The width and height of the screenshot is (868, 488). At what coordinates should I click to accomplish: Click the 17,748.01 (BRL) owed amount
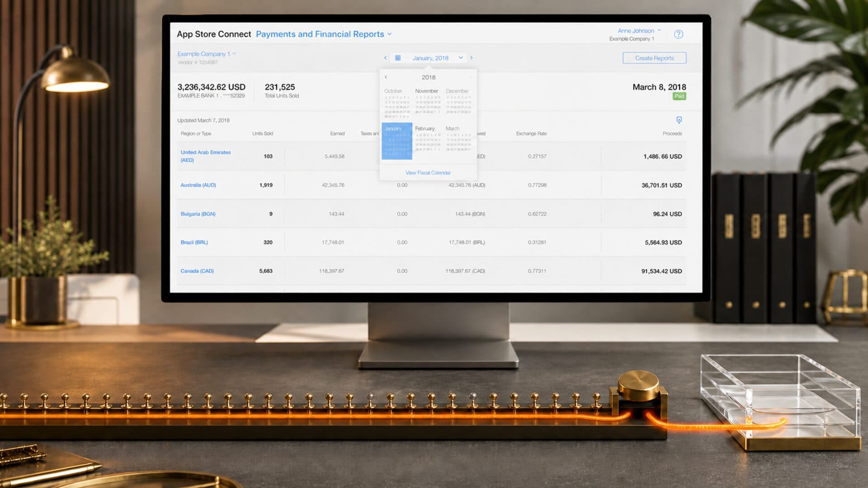[467, 242]
